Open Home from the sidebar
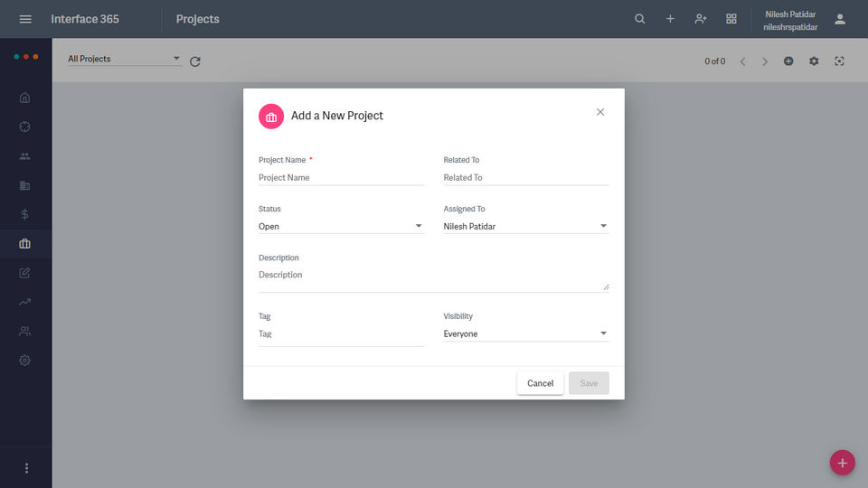The width and height of the screenshot is (868, 488). [x=25, y=98]
